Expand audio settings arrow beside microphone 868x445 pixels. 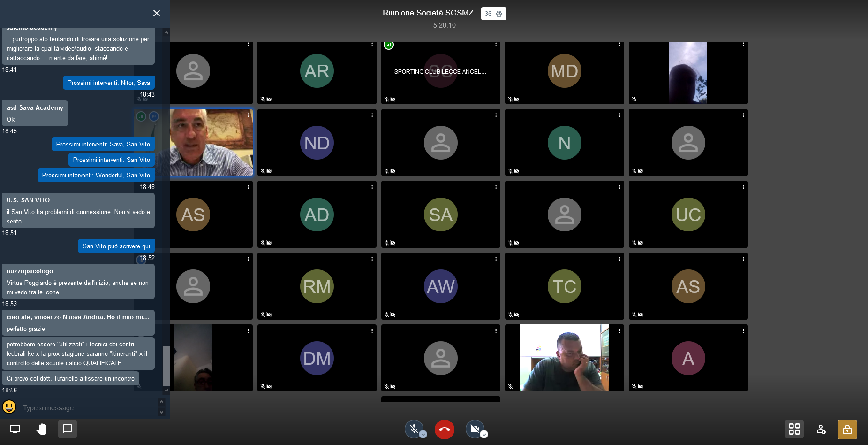423,435
